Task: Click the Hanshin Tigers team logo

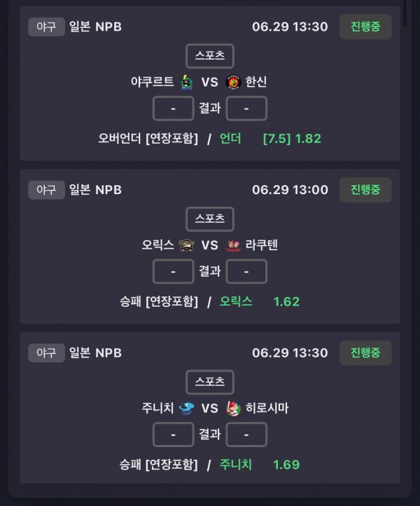Action: (x=233, y=82)
